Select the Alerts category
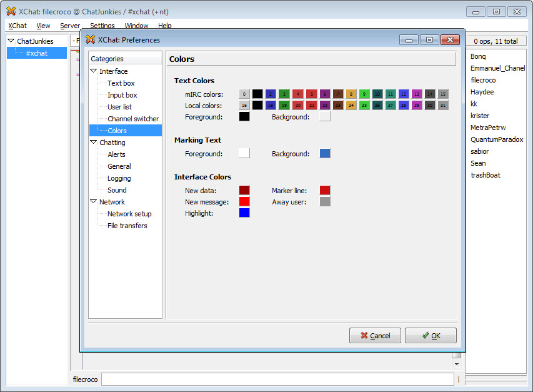Screen dimensions: 533x392 117,154
